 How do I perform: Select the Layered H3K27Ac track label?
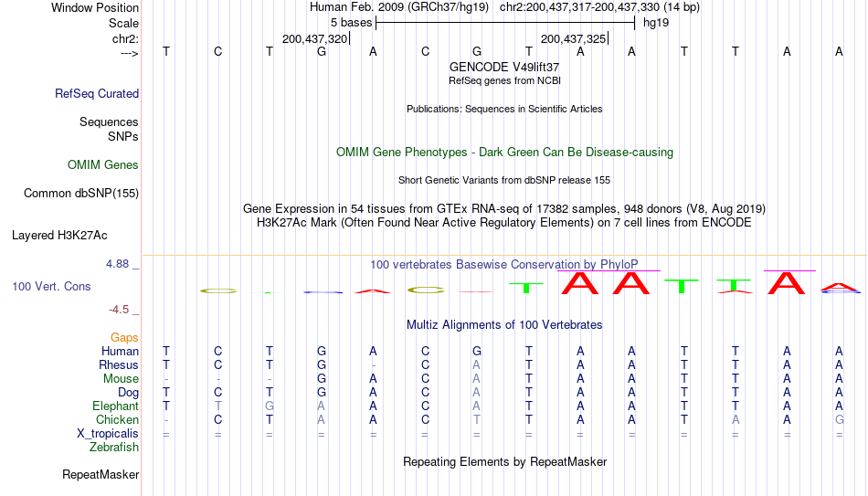click(59, 236)
